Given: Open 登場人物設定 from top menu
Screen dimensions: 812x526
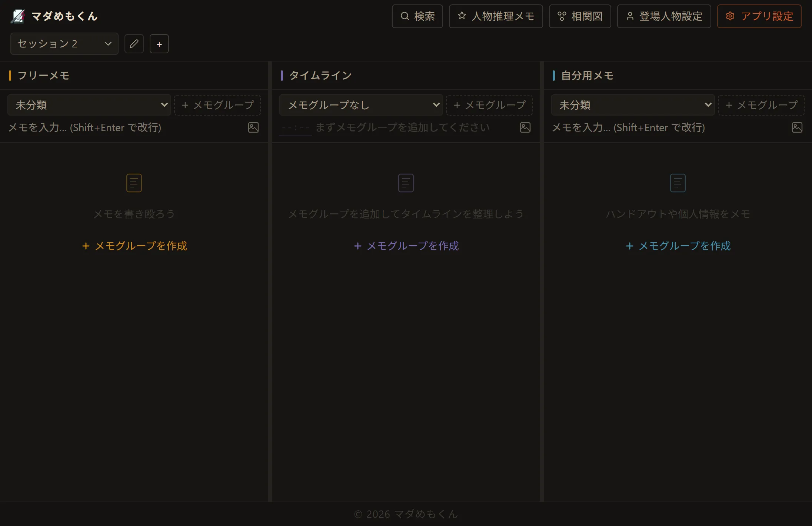Looking at the screenshot, I should pyautogui.click(x=664, y=16).
